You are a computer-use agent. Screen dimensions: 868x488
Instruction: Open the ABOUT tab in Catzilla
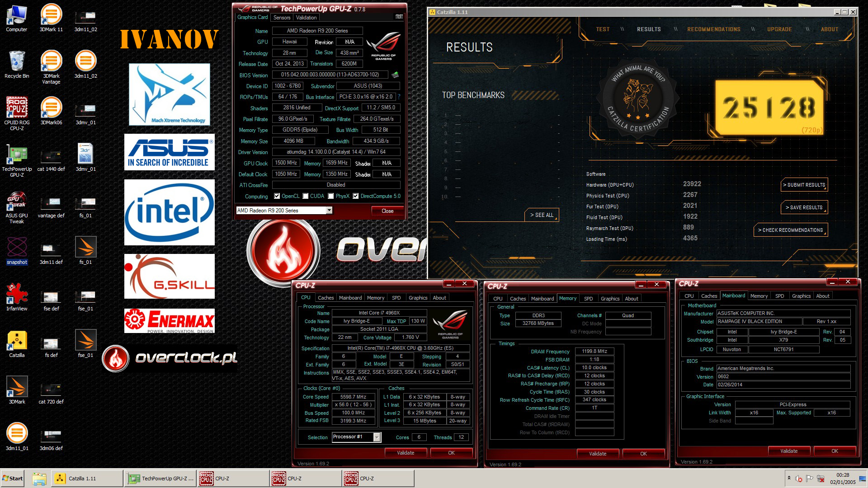tap(830, 29)
